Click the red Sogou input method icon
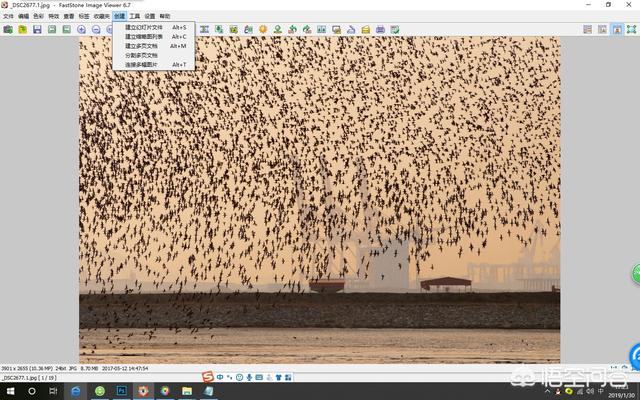 207,376
